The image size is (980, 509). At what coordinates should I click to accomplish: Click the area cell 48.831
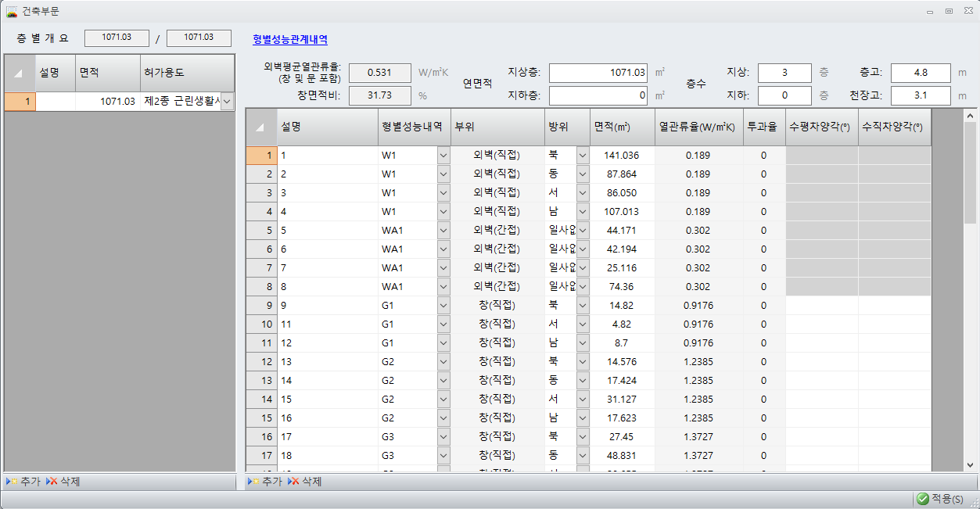(x=622, y=456)
